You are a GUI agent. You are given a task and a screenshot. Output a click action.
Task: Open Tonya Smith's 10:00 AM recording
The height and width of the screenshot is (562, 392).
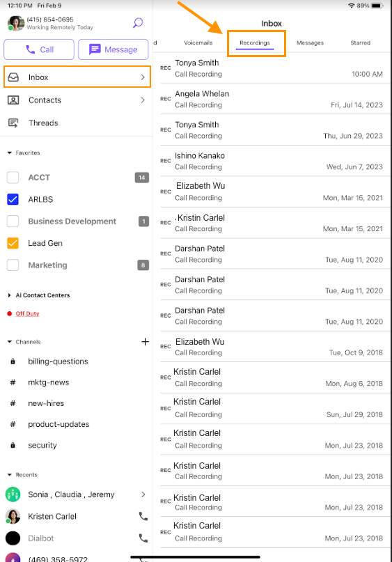pyautogui.click(x=275, y=68)
